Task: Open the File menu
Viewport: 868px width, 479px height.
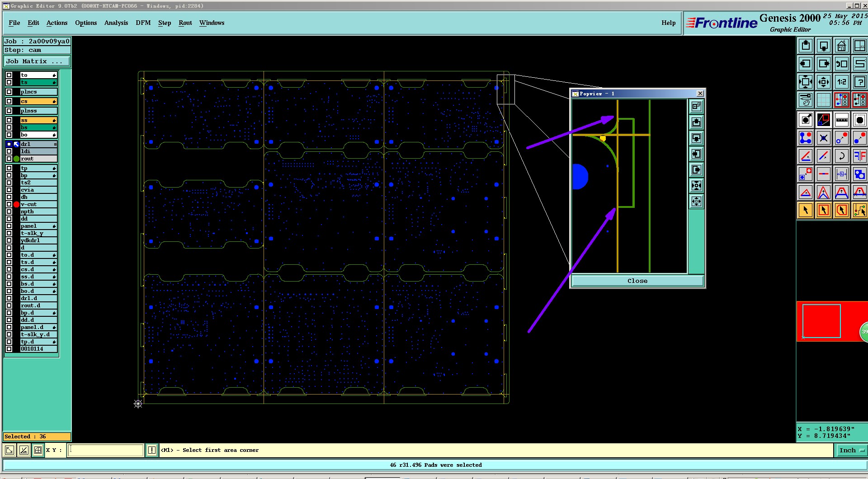Action: point(14,23)
